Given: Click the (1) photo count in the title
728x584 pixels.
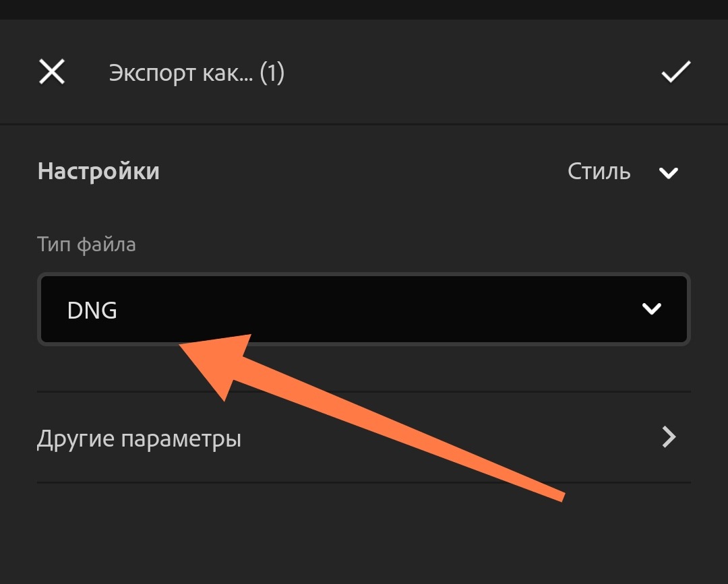Looking at the screenshot, I should pos(272,73).
